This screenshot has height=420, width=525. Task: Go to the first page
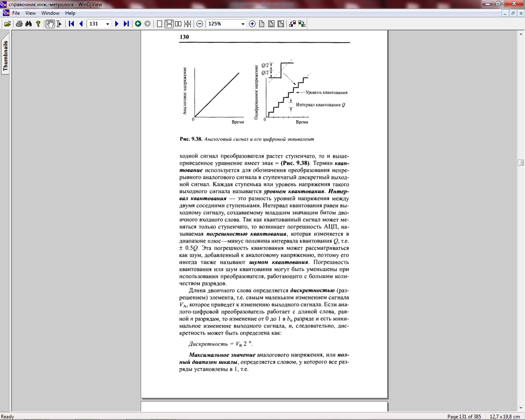tap(71, 24)
